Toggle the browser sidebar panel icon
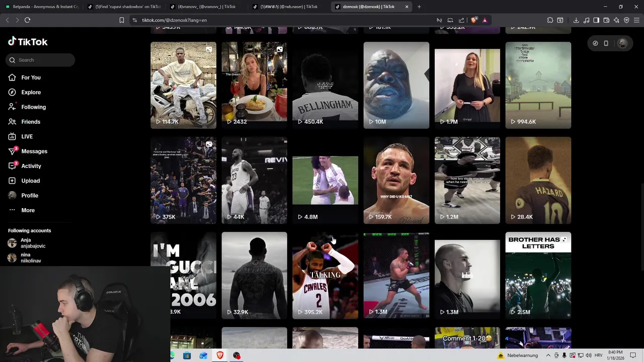 click(x=596, y=20)
